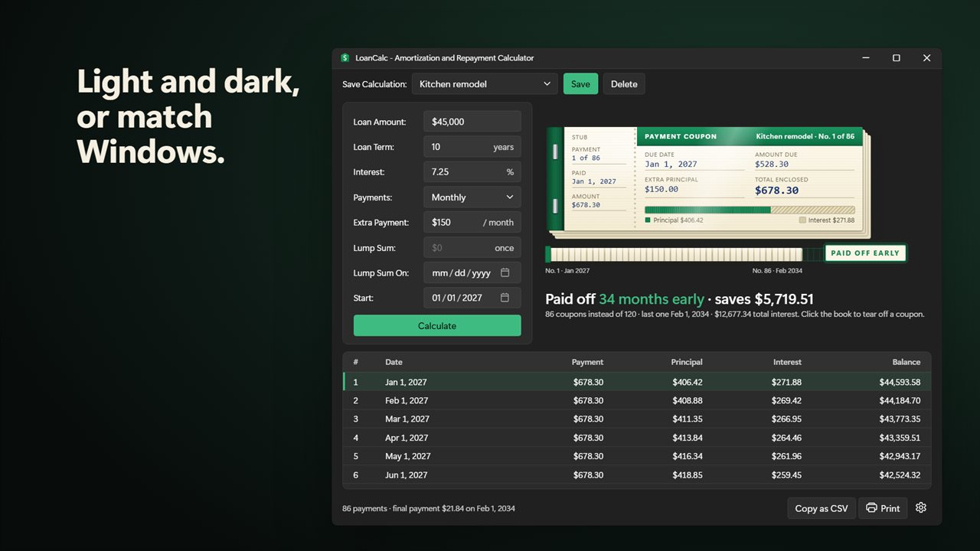Print the amortization schedule
980x551 pixels.
coord(883,508)
